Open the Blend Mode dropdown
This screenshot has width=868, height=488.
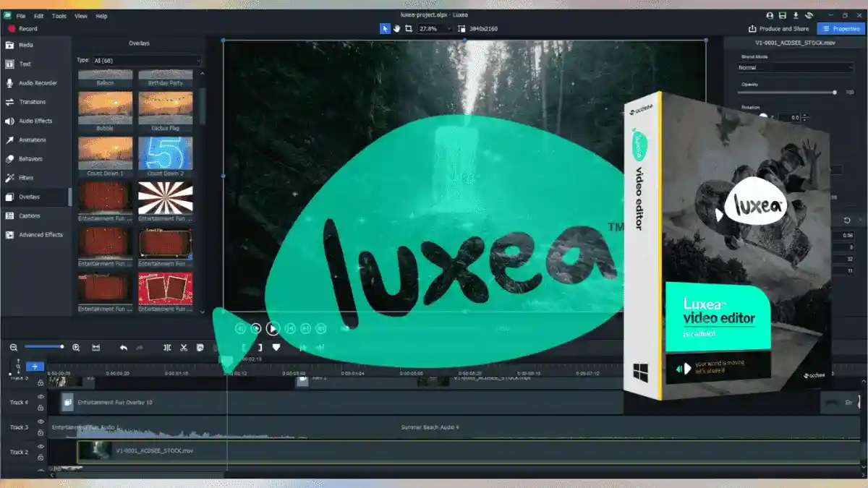pyautogui.click(x=796, y=67)
